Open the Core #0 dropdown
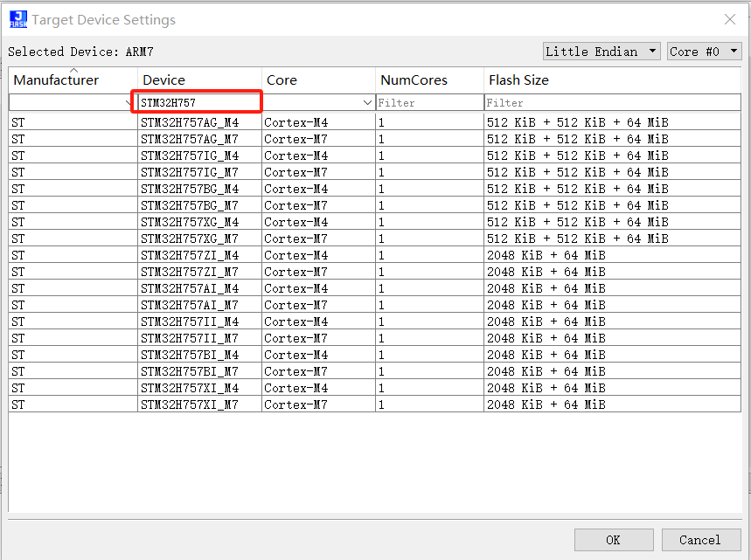Image resolution: width=751 pixels, height=560 pixels. (x=704, y=52)
